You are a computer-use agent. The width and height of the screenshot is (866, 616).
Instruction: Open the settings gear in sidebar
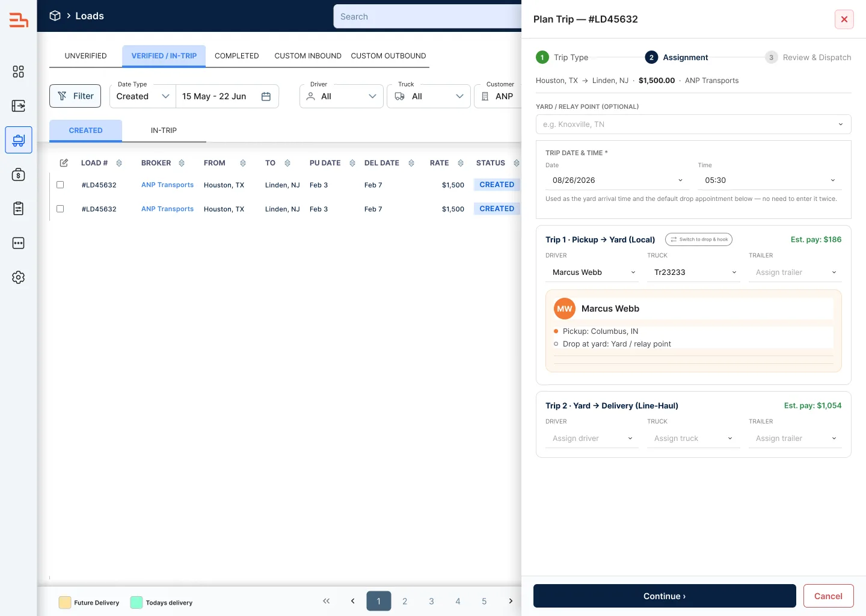pos(19,277)
